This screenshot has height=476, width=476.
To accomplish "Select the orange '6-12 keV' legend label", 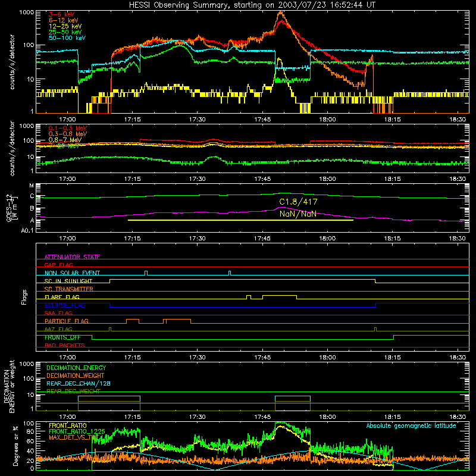I will click(x=63, y=20).
